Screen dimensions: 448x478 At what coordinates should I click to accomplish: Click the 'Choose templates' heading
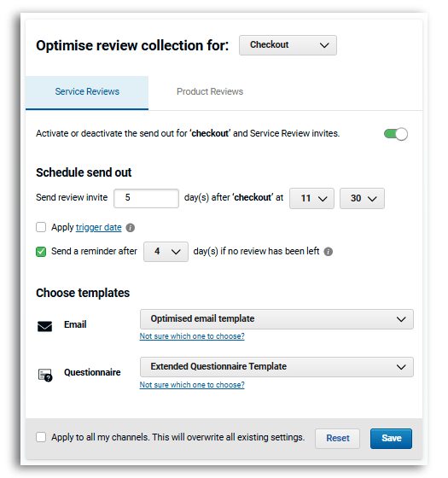(83, 293)
